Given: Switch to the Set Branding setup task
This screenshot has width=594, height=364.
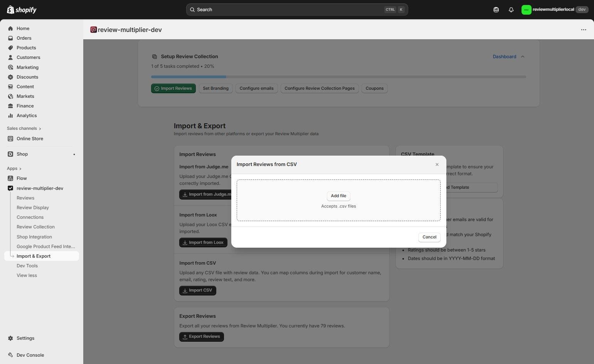Looking at the screenshot, I should [x=215, y=88].
